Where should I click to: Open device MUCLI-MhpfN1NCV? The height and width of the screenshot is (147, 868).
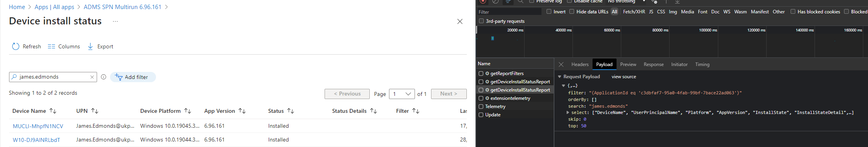pos(38,126)
